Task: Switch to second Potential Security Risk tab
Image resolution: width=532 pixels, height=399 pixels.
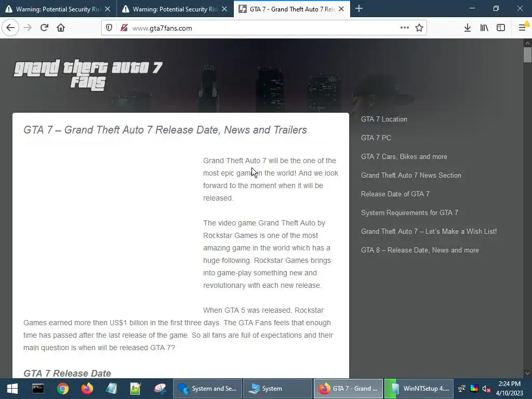Action: 175,9
